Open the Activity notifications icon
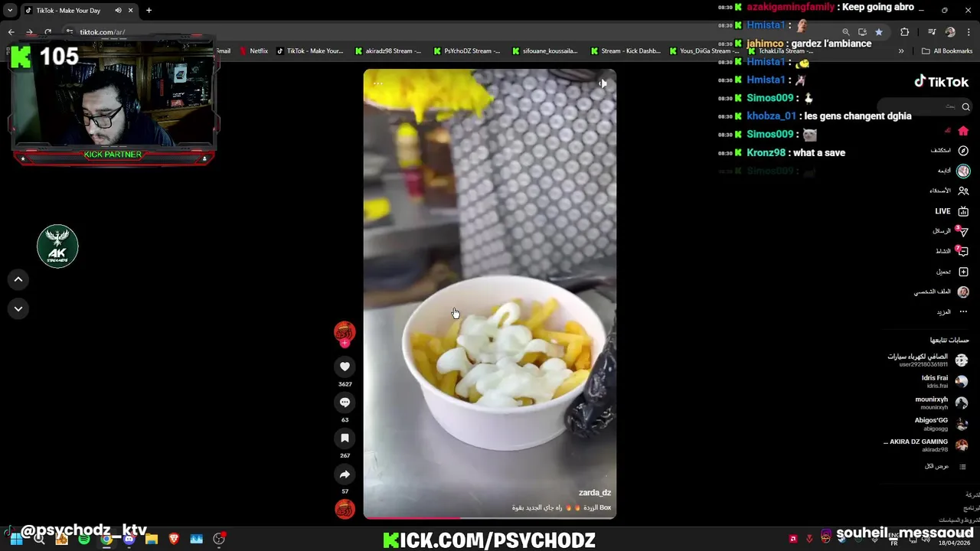This screenshot has width=980, height=551. [963, 251]
